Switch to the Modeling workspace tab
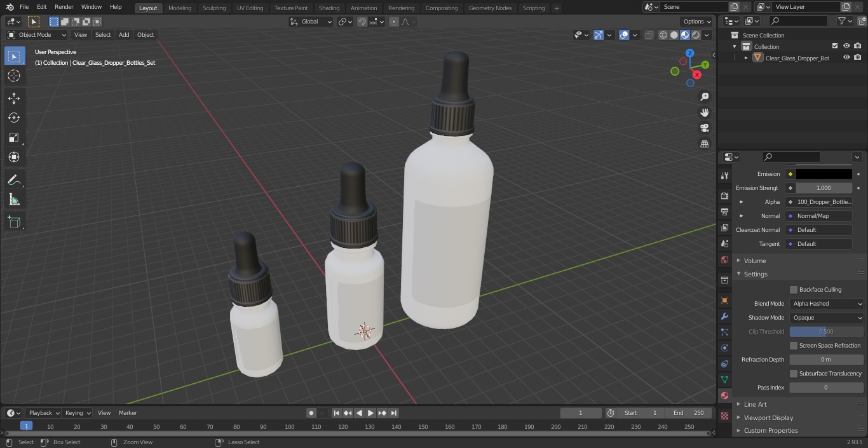Screen dimensions: 868x448 [180, 8]
